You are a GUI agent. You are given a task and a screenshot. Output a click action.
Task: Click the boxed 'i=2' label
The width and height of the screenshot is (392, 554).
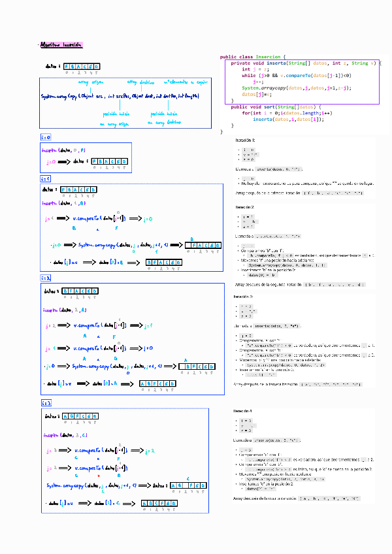pyautogui.click(x=46, y=278)
